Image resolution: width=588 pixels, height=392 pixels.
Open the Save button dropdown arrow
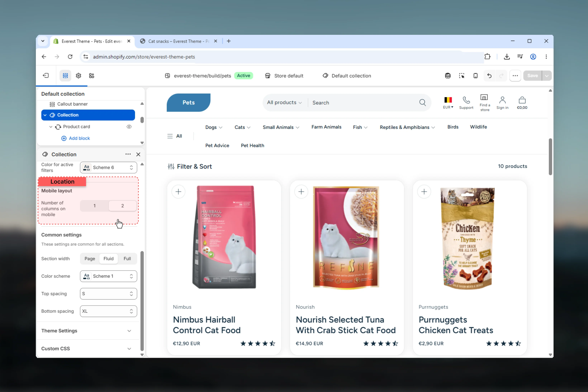click(547, 75)
